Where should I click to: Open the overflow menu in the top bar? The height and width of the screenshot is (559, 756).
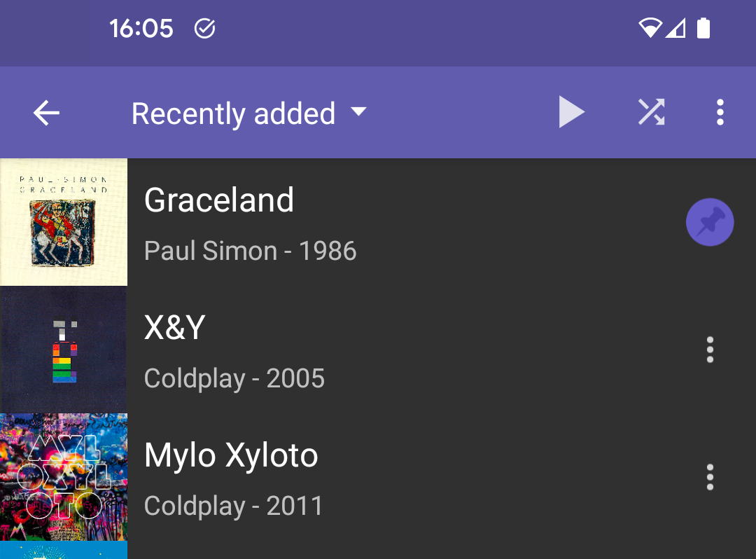tap(720, 112)
